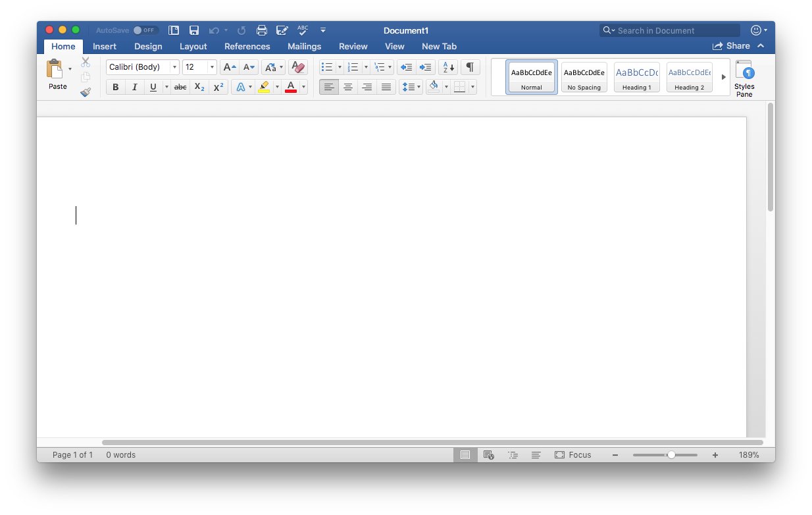Screen dimensions: 812x515
Task: Apply highlight color to text
Action: point(264,86)
